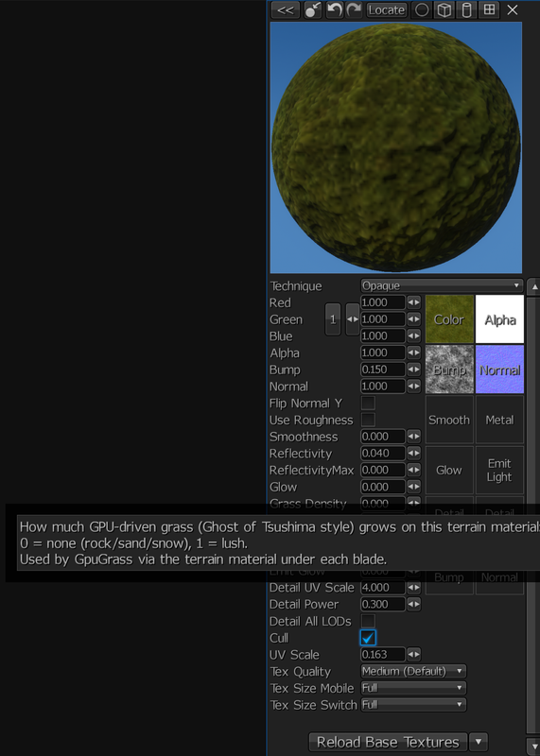Image resolution: width=540 pixels, height=756 pixels.
Task: Click the Emit Light texture slot
Action: [x=499, y=470]
